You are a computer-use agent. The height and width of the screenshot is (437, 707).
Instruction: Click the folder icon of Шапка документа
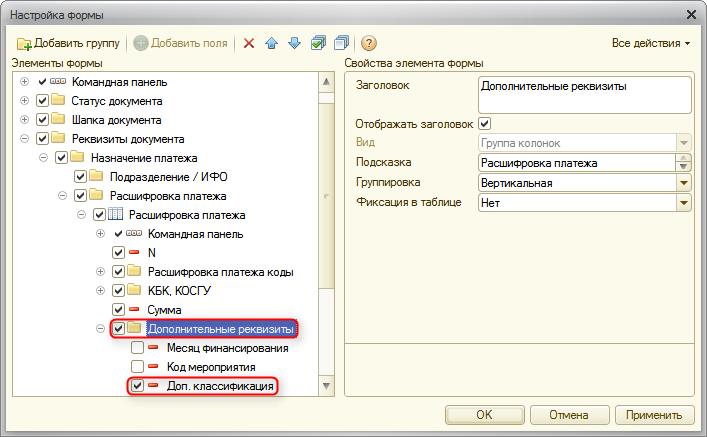58,119
